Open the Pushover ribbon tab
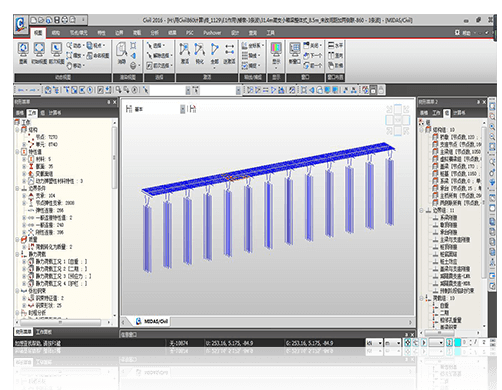This screenshot has width=502, height=390. point(212,33)
